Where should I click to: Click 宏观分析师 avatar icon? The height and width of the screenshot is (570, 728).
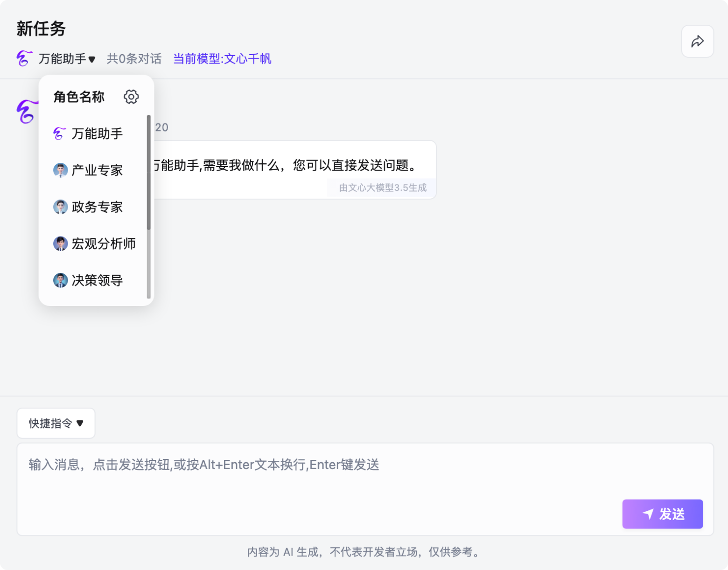pyautogui.click(x=60, y=243)
